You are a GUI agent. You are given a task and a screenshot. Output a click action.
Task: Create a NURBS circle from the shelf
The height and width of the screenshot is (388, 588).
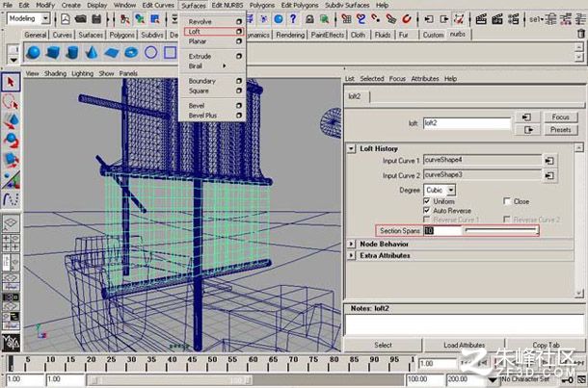click(x=150, y=52)
